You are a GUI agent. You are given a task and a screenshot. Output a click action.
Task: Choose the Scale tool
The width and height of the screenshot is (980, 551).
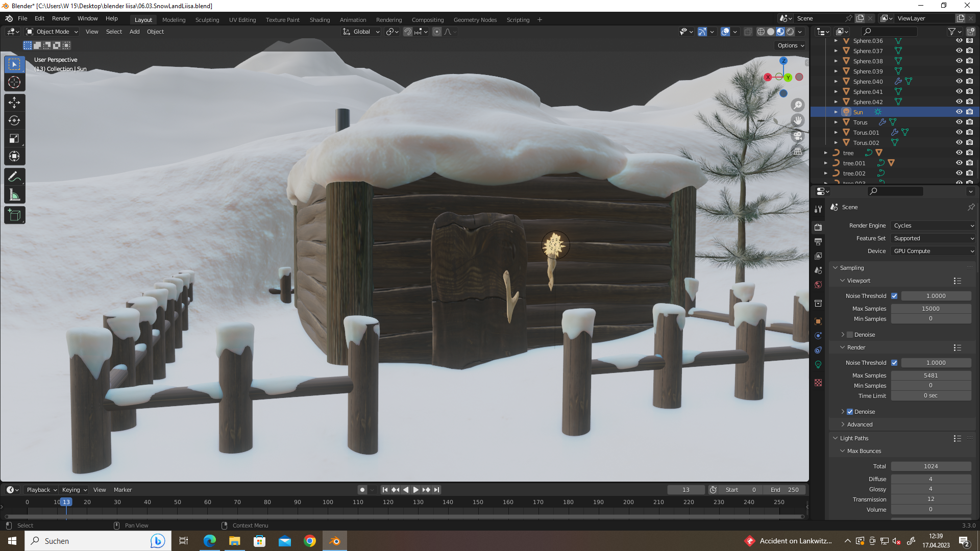(14, 138)
